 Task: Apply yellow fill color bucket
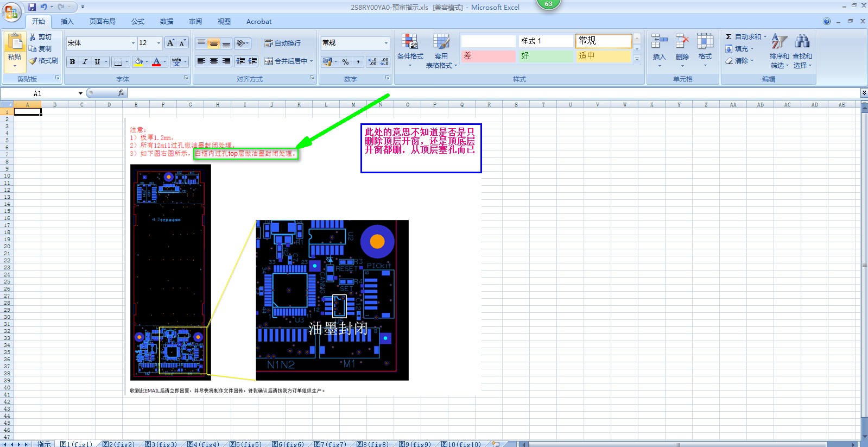[x=138, y=62]
